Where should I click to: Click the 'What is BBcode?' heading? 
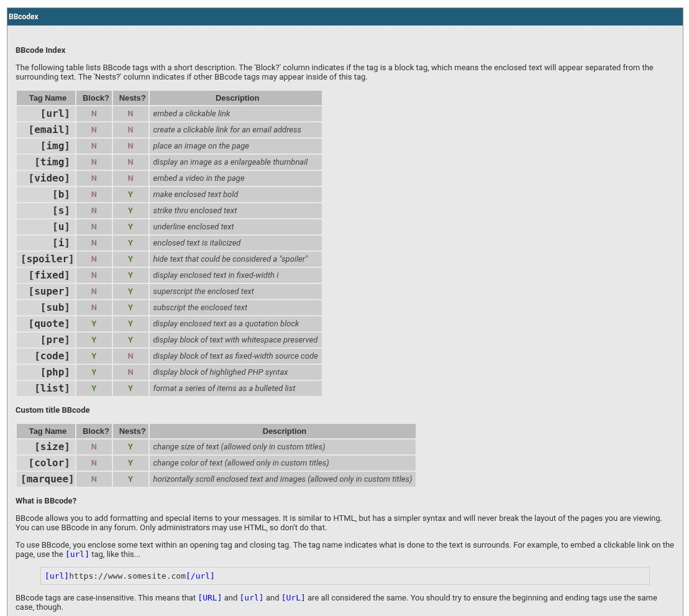[46, 501]
